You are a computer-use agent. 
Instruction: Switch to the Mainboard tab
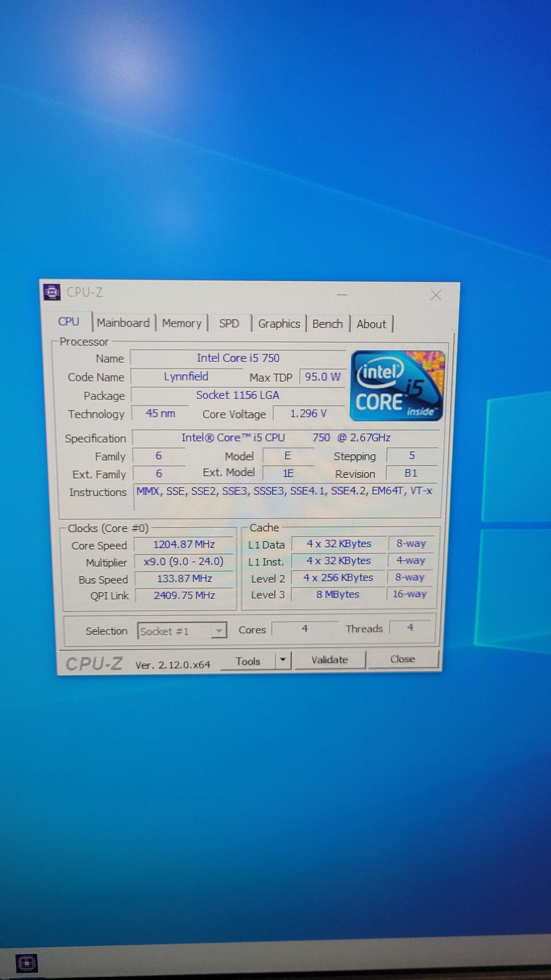click(x=123, y=323)
